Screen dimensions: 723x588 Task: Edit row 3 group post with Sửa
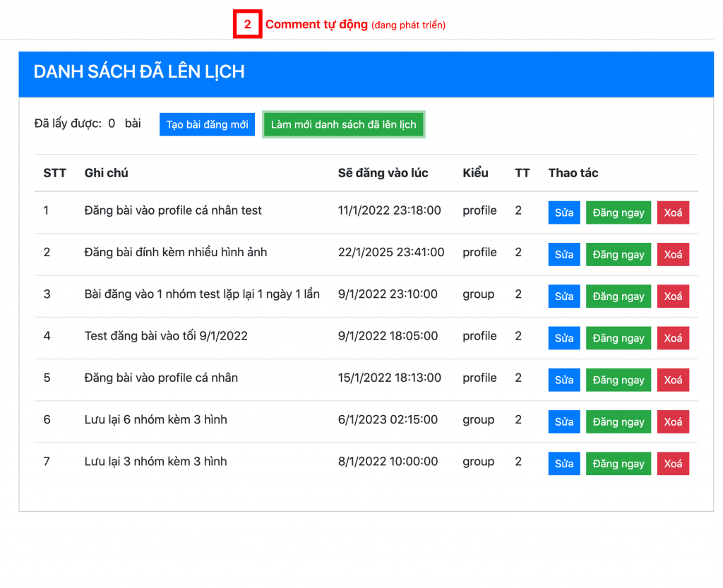pos(564,296)
